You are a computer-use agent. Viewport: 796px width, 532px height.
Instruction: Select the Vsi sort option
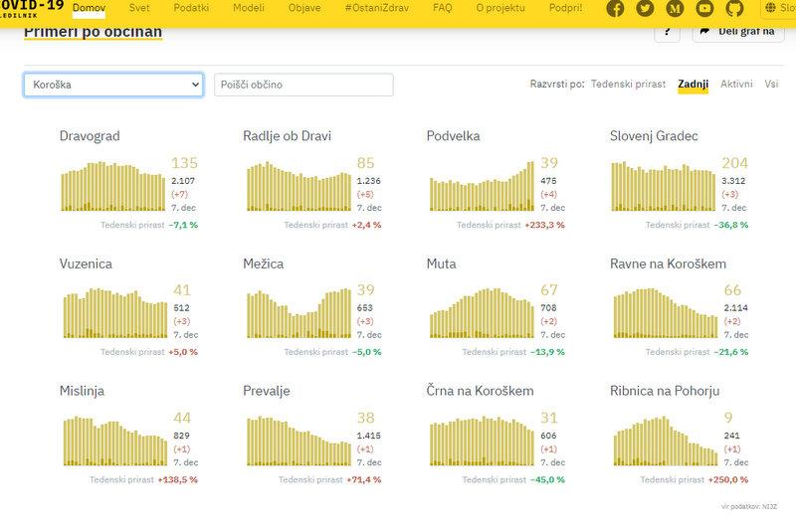click(771, 85)
